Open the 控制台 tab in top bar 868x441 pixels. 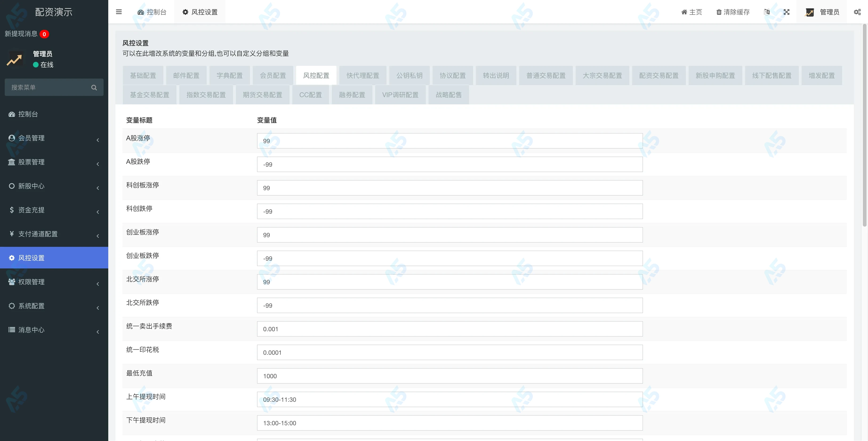[152, 12]
